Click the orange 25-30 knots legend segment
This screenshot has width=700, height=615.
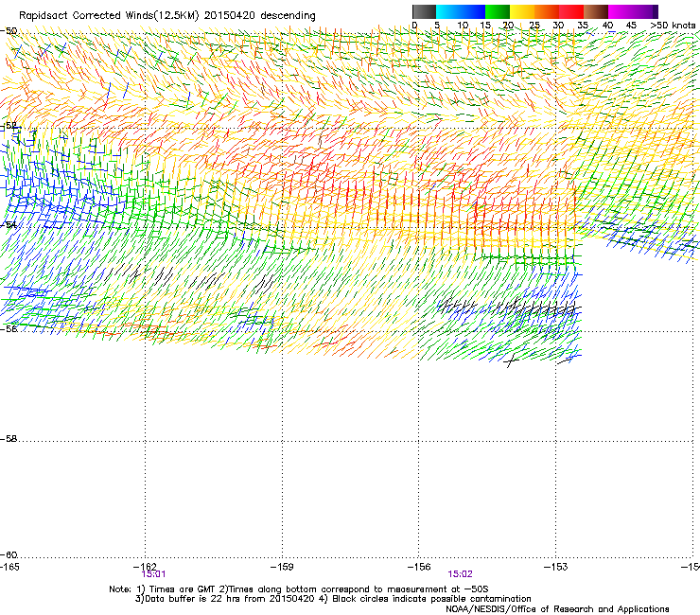(x=547, y=11)
